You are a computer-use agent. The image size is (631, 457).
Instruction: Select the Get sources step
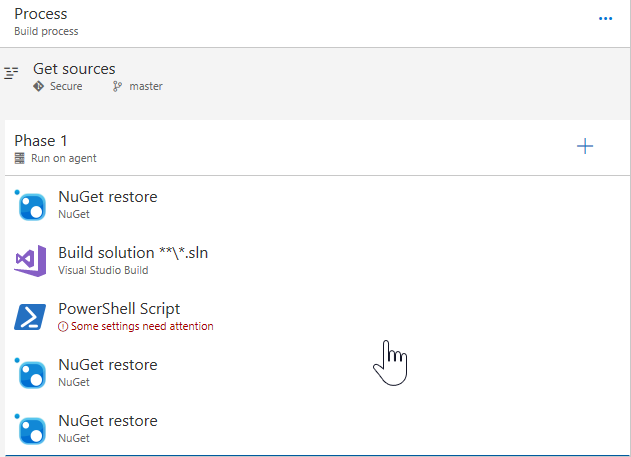tap(314, 76)
